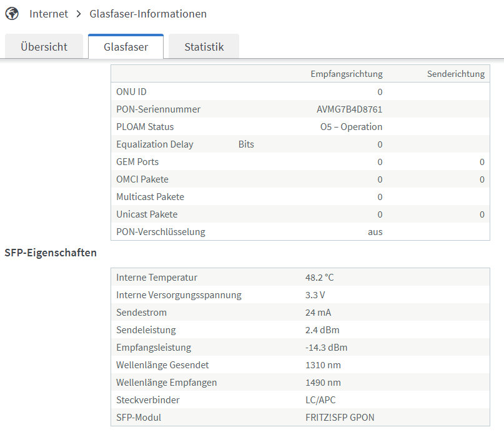Click the Unicast Pakete Empfangsrichtung value
Image resolution: width=504 pixels, height=432 pixels.
pos(380,214)
